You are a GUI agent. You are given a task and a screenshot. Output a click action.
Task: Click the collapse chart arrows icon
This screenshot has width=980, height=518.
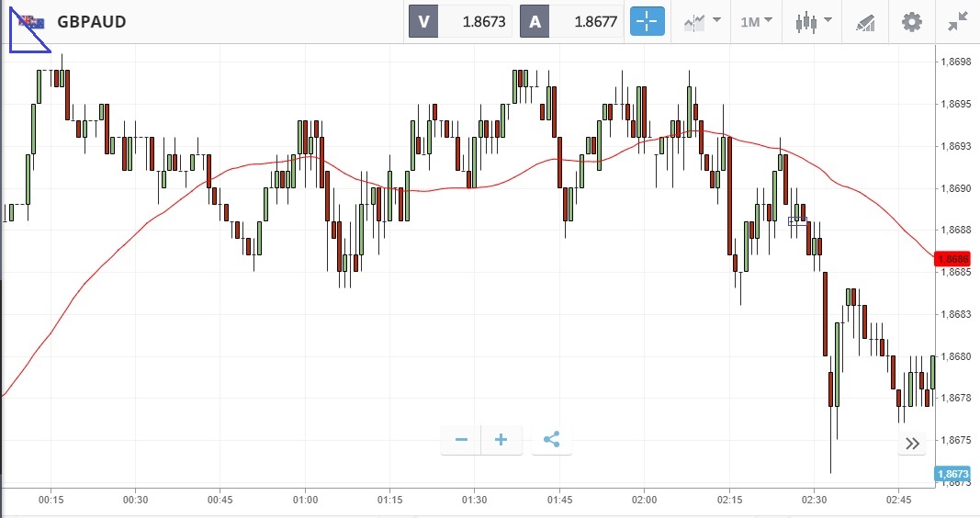tap(960, 22)
